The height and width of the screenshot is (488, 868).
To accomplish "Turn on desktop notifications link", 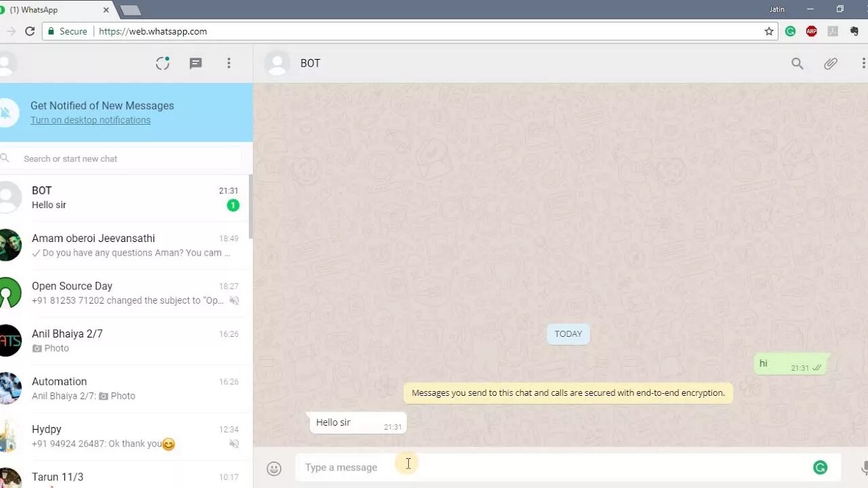I will [90, 120].
